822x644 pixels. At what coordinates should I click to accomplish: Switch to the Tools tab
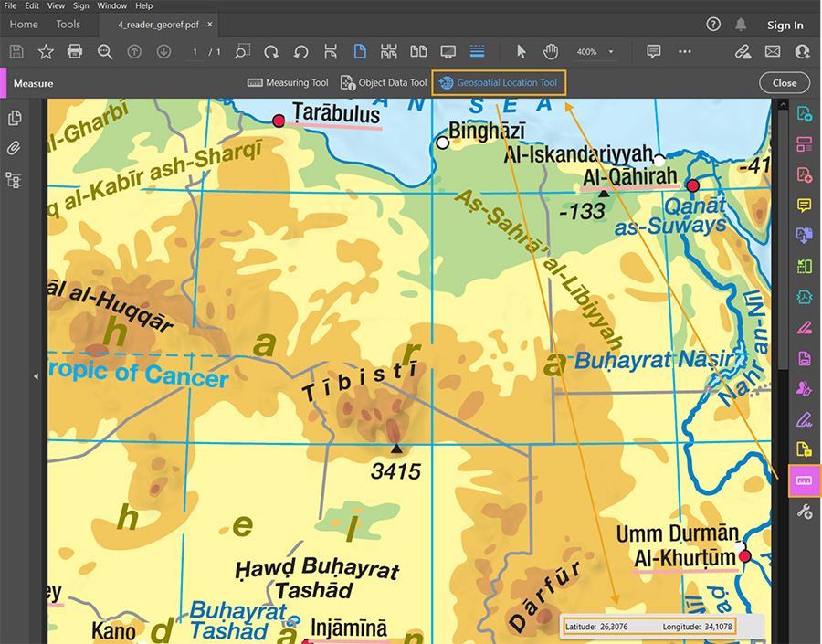coord(68,25)
